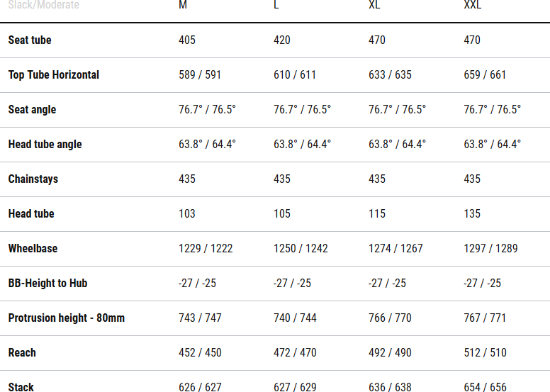Click the XXL size column header
This screenshot has height=392, width=550.
(x=473, y=5)
